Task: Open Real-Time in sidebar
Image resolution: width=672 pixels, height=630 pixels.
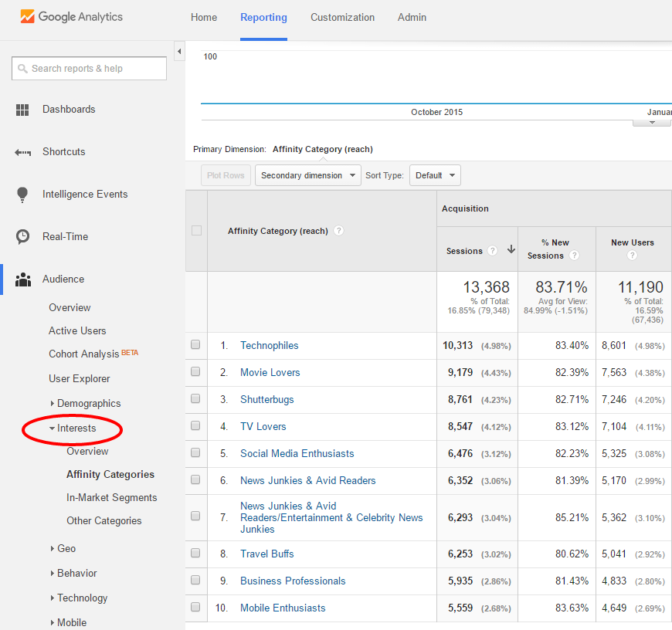Action: click(65, 237)
